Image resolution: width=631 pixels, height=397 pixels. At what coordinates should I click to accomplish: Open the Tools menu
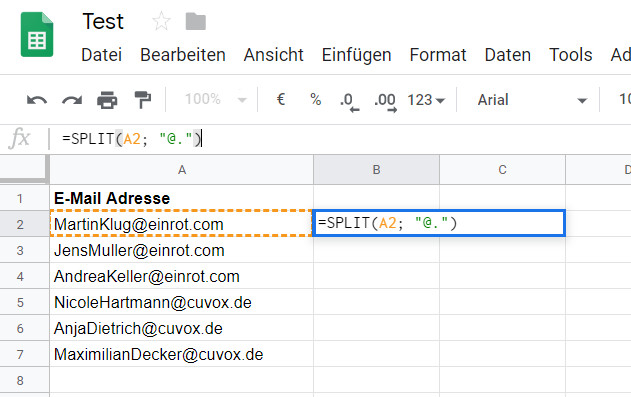coord(571,55)
